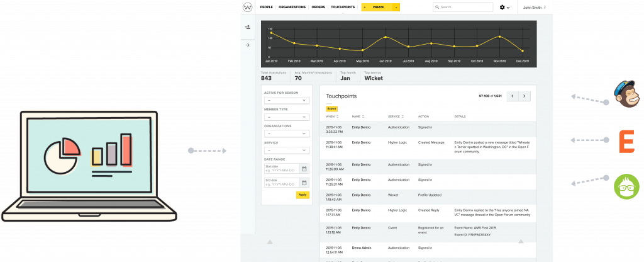This screenshot has width=644, height=262.
Task: Open the Organizations tab
Action: pyautogui.click(x=292, y=8)
